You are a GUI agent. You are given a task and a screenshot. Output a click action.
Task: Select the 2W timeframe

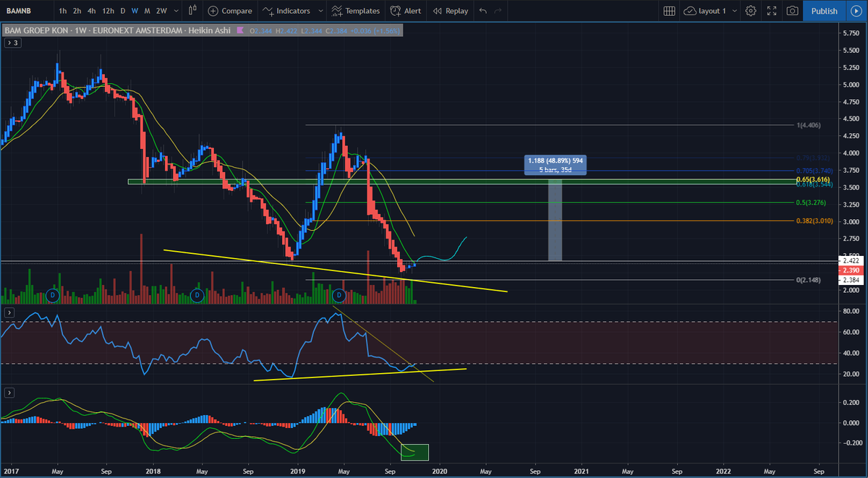pos(161,11)
